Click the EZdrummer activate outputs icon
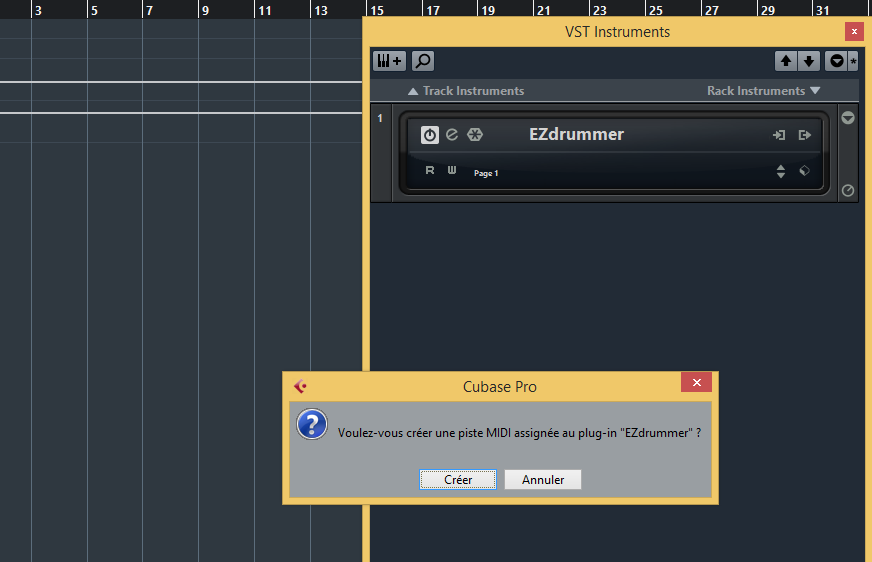The height and width of the screenshot is (562, 872). click(x=805, y=135)
